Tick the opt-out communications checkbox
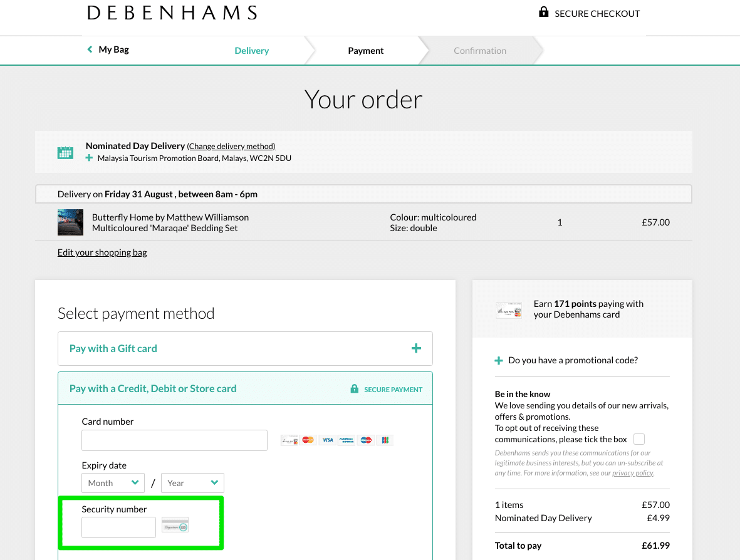740x560 pixels. (x=639, y=439)
